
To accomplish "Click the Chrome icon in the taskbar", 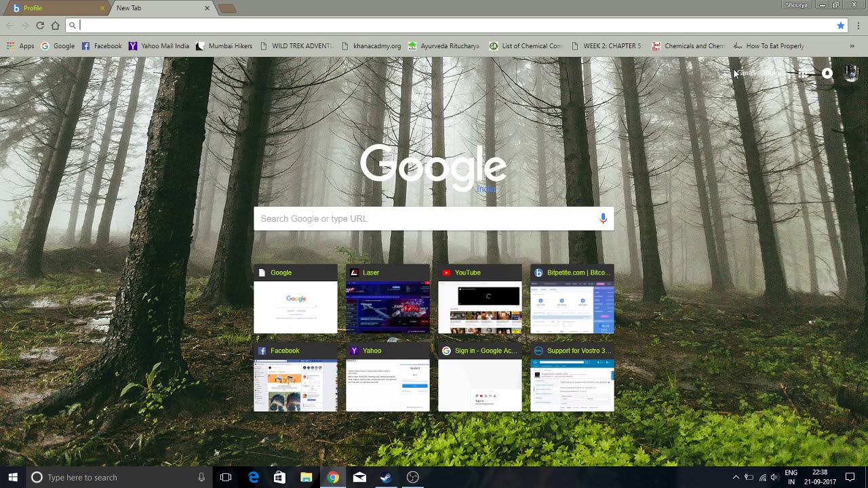I will click(x=332, y=477).
